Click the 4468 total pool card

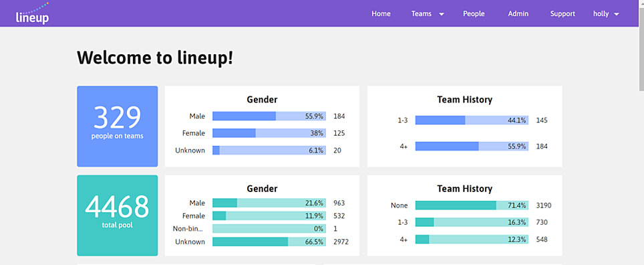tap(118, 215)
